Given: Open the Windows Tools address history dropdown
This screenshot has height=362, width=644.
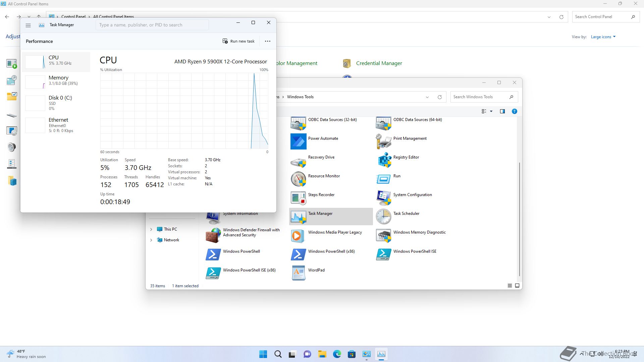Looking at the screenshot, I should coord(427,97).
